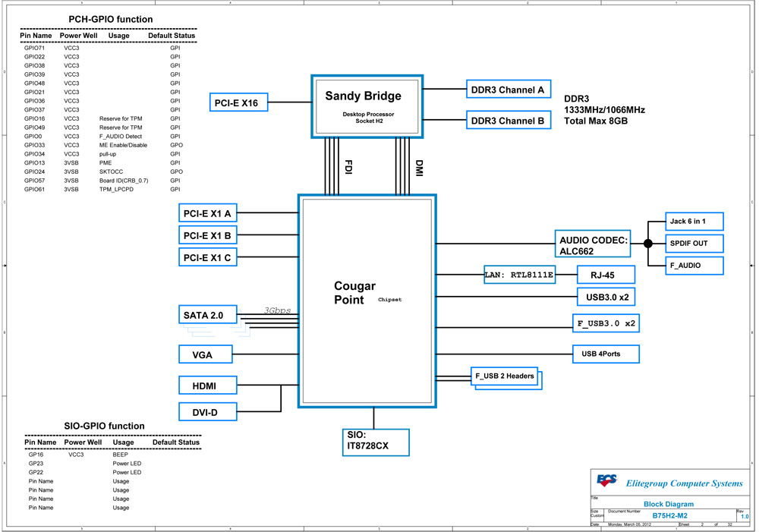Click Power LED in the GP22 row
This screenshot has height=532, width=759.
click(x=127, y=472)
